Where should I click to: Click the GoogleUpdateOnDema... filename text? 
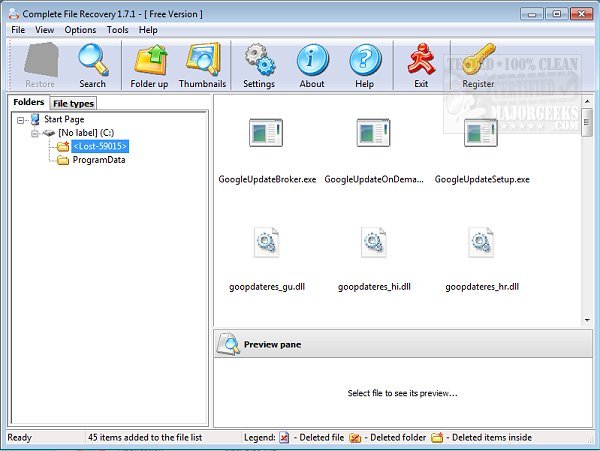(x=374, y=179)
